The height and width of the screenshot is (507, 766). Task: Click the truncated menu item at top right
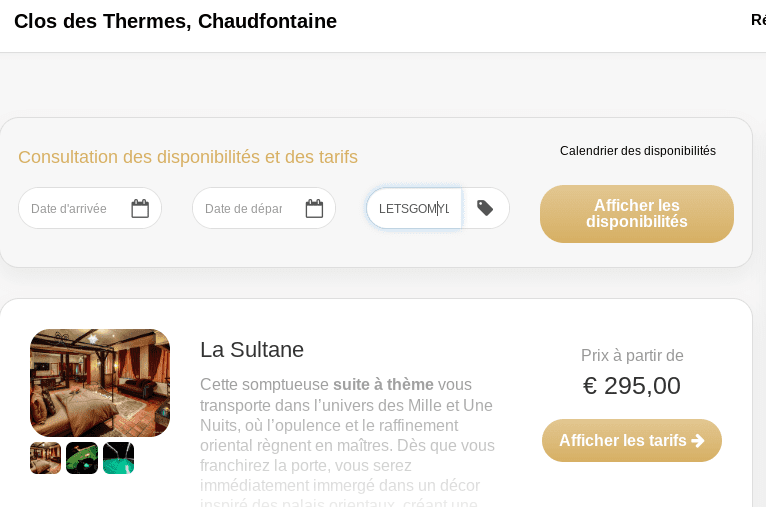pyautogui.click(x=758, y=20)
